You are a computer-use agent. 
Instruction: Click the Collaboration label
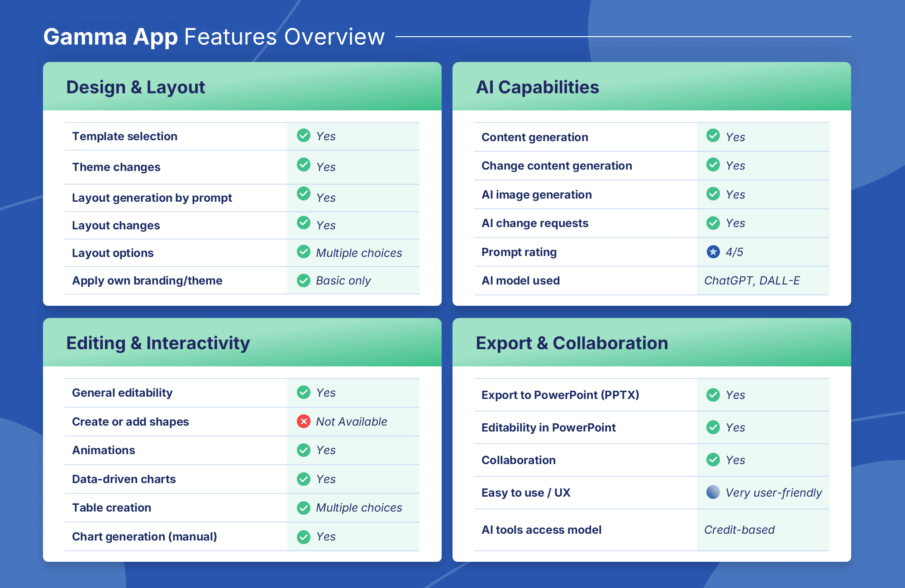(x=519, y=460)
